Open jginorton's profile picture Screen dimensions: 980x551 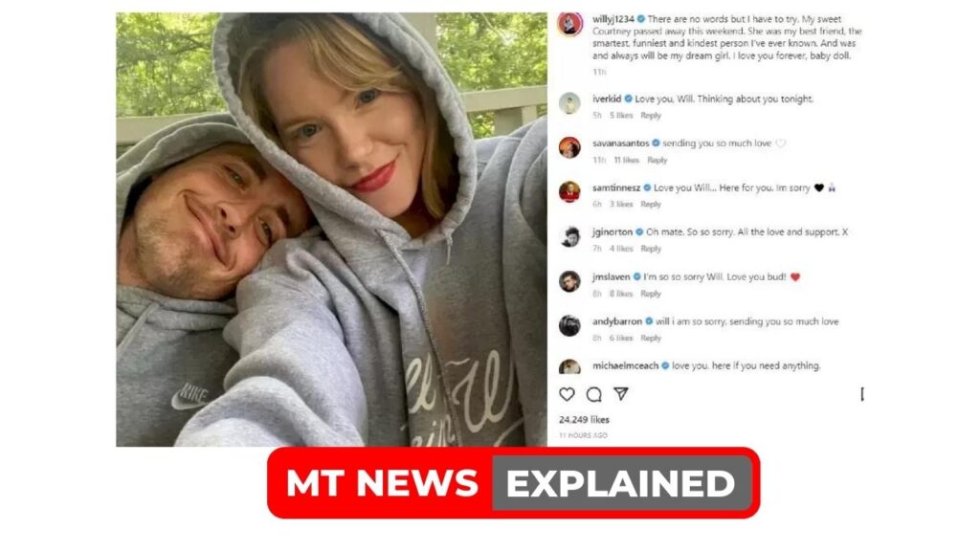coord(569,237)
